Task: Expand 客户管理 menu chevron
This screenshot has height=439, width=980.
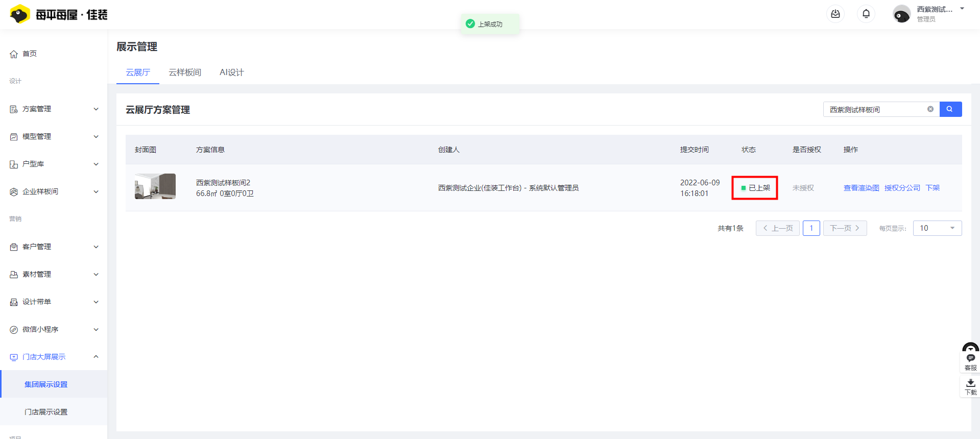Action: coord(96,247)
